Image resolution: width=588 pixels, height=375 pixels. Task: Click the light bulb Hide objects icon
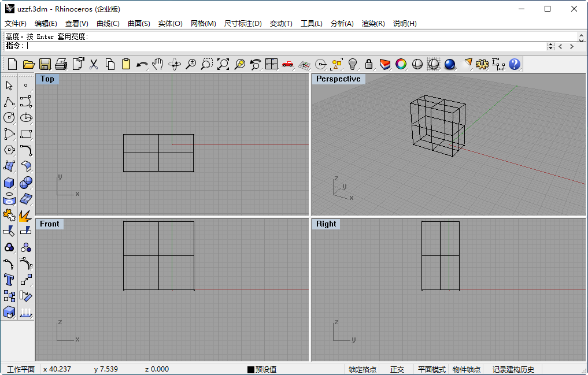353,65
